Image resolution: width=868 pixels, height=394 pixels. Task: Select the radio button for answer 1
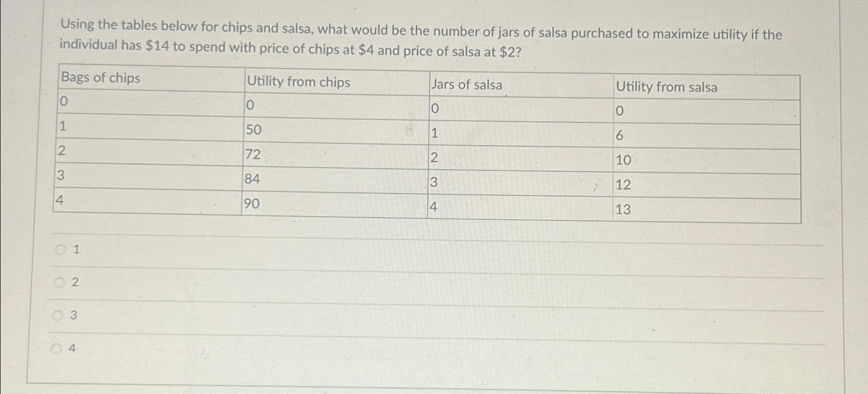pyautogui.click(x=59, y=249)
